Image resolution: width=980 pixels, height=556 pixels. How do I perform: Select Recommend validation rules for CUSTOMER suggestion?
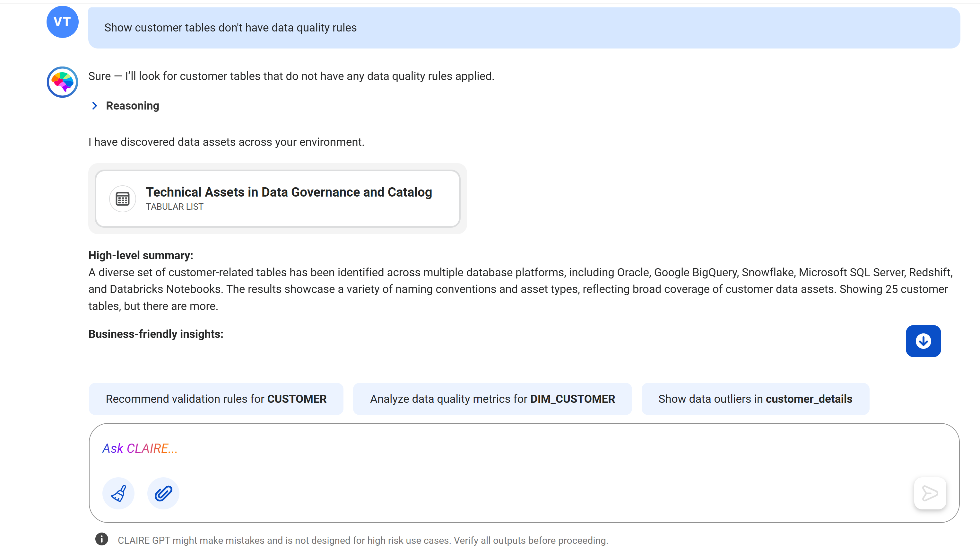[x=216, y=399]
